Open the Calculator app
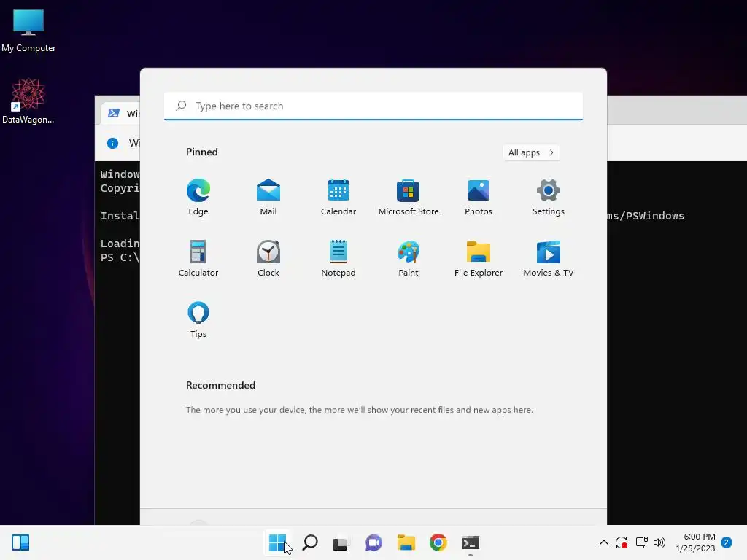 198,259
